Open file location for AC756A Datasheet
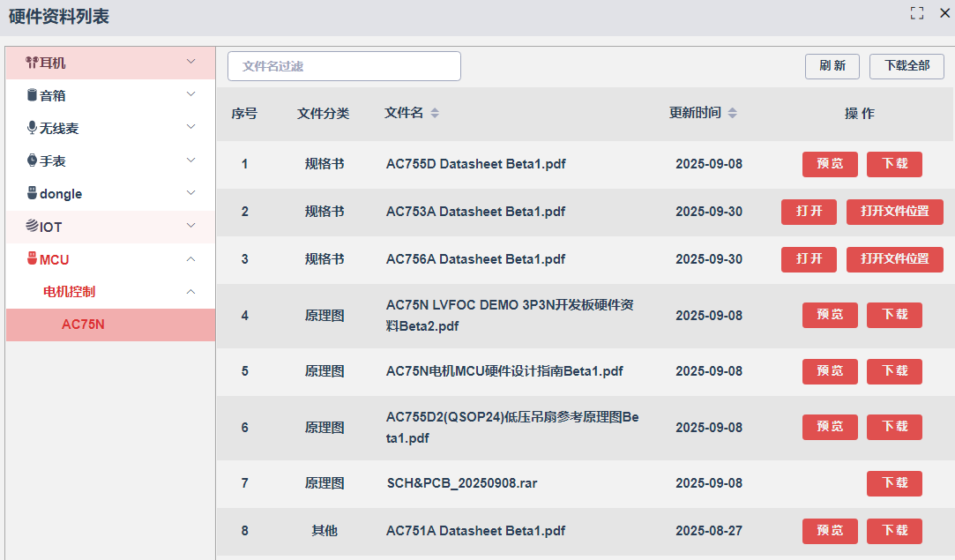The height and width of the screenshot is (560, 955). (895, 259)
